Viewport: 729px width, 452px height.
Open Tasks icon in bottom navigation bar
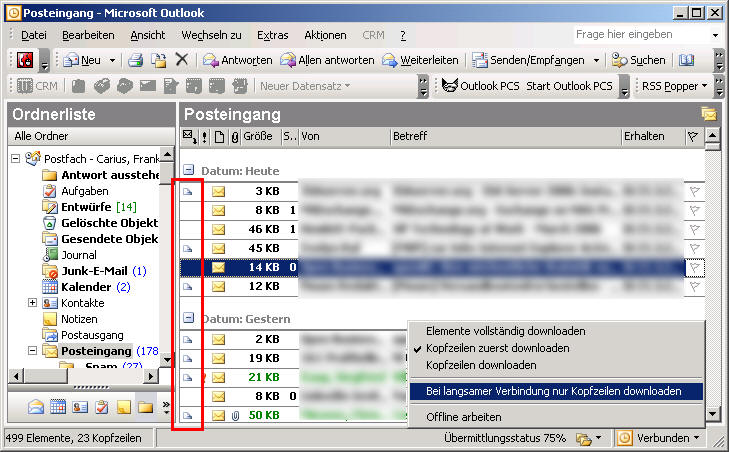[x=102, y=407]
